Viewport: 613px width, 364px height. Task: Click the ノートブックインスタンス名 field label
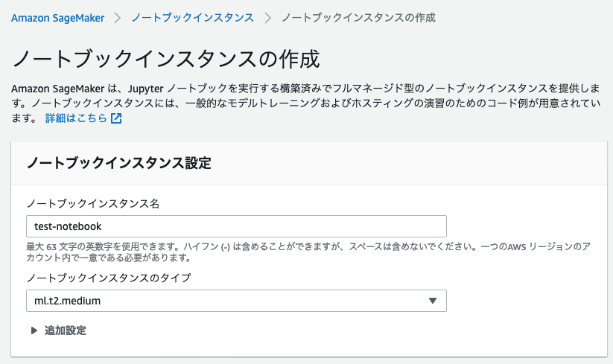93,203
